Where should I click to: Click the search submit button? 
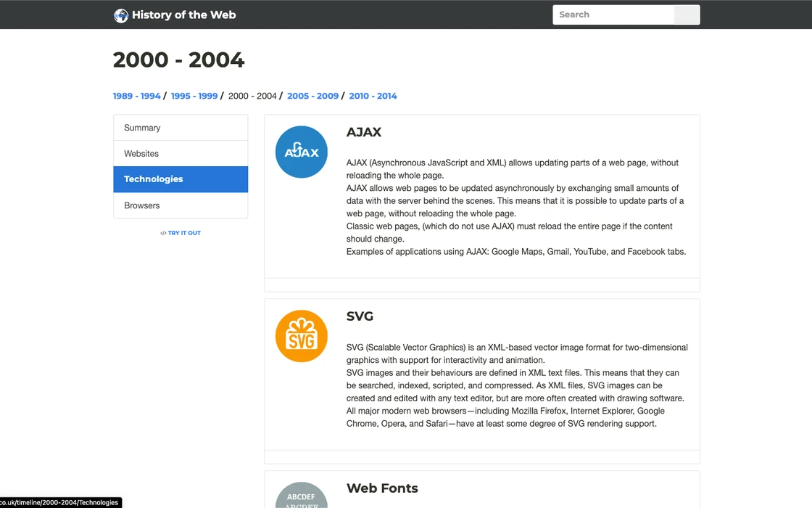pyautogui.click(x=687, y=15)
